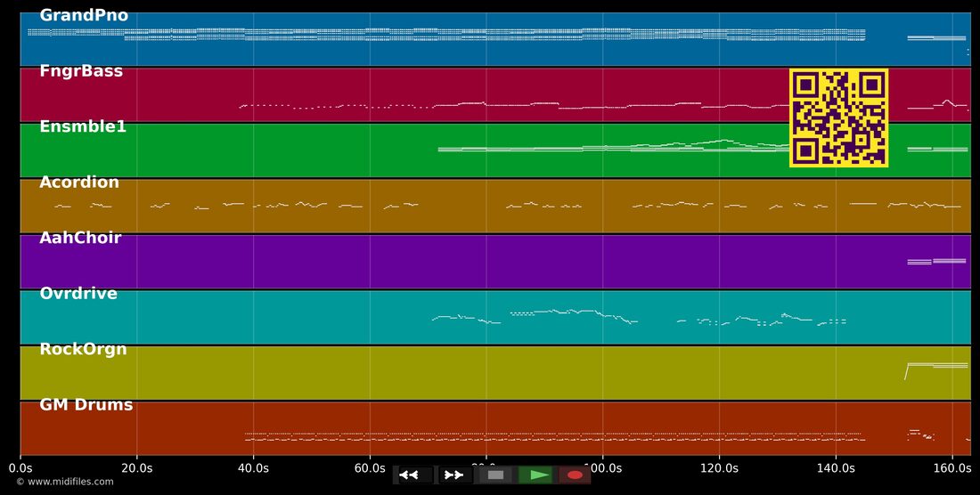Screen dimensions: 980x495
Task: Jump to the 140.0s time marker
Action: click(836, 467)
